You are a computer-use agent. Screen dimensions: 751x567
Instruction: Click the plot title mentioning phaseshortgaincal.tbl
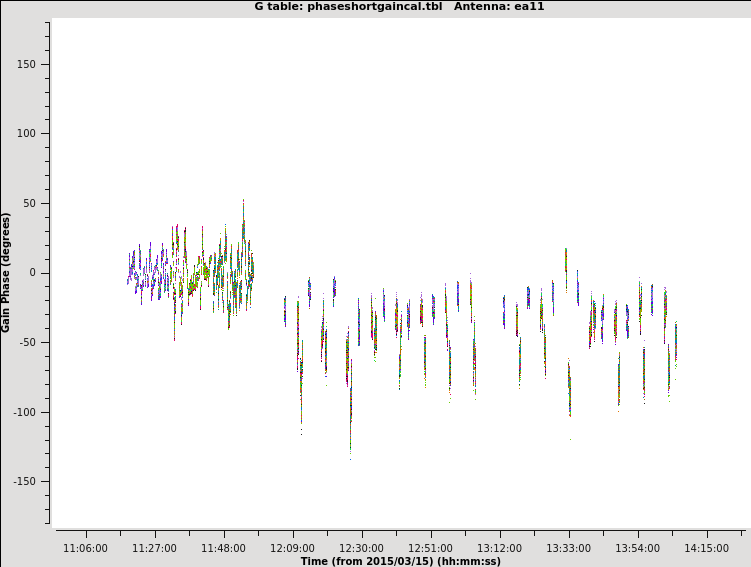[x=399, y=7]
